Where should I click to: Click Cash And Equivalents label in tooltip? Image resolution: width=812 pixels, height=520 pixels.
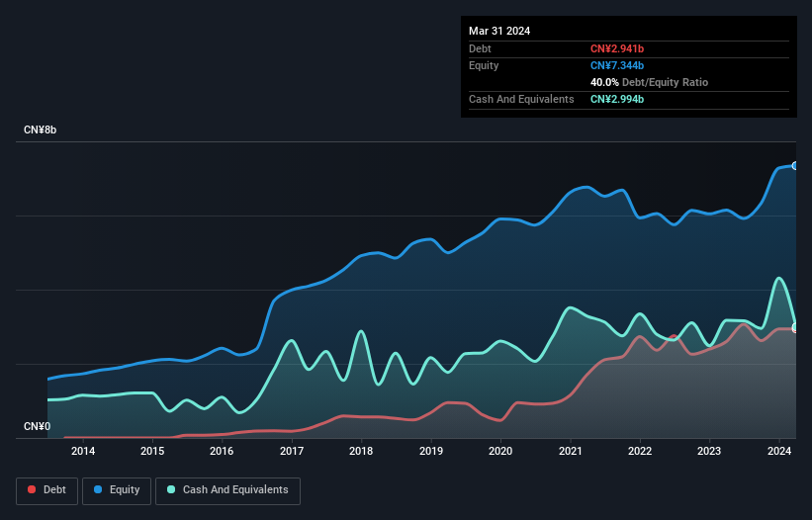pos(521,99)
